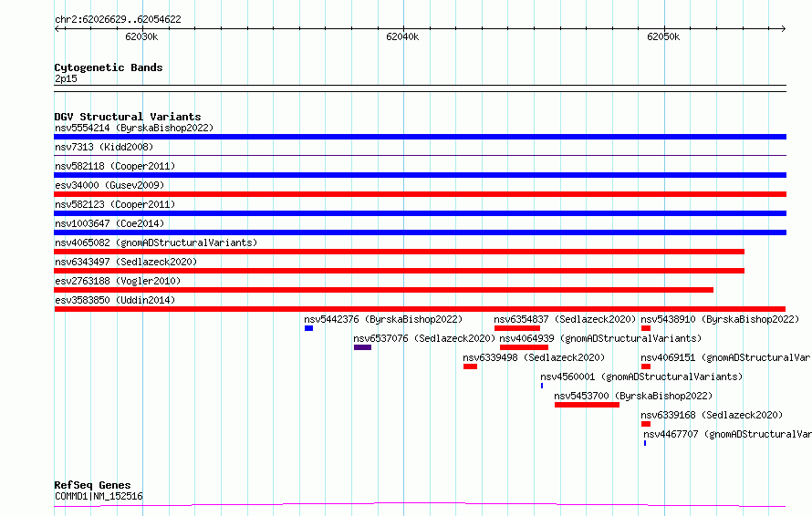
Task: Open the nsv6343497 (Sedlazeck2020) variant
Action: (x=126, y=262)
